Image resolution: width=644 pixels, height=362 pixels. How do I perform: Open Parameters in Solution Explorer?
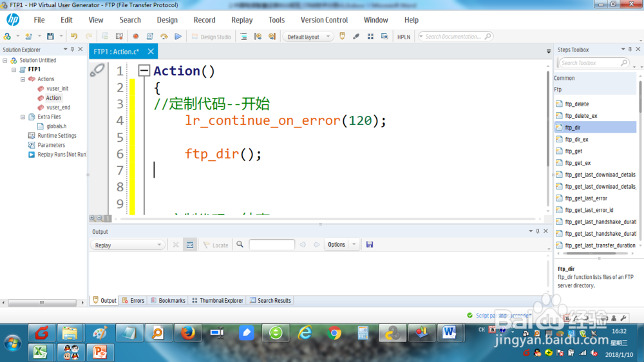point(51,145)
